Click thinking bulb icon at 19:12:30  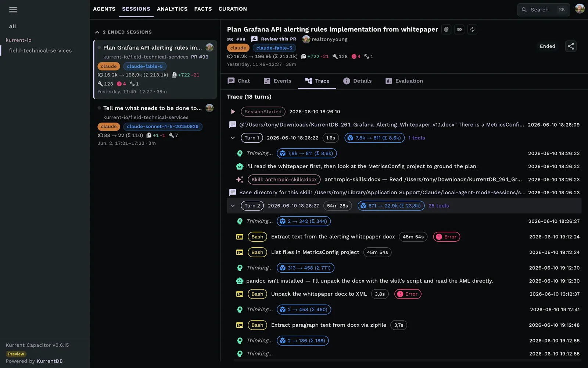240,268
